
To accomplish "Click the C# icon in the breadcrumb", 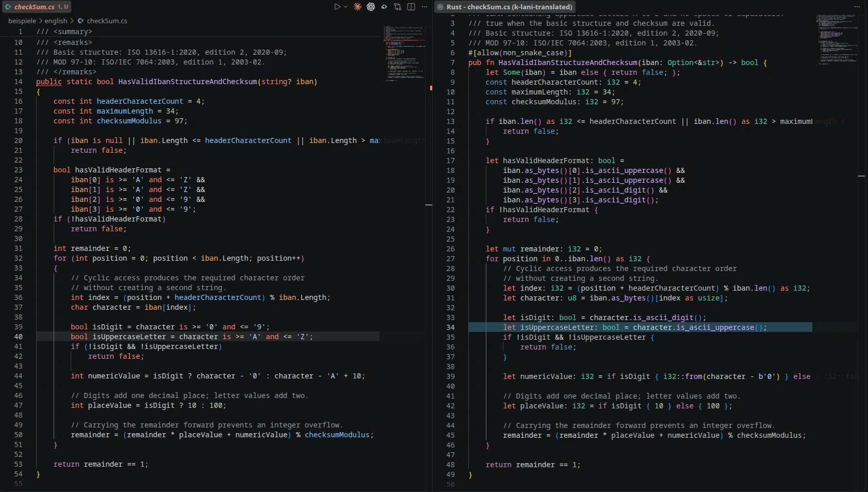I will 80,21.
